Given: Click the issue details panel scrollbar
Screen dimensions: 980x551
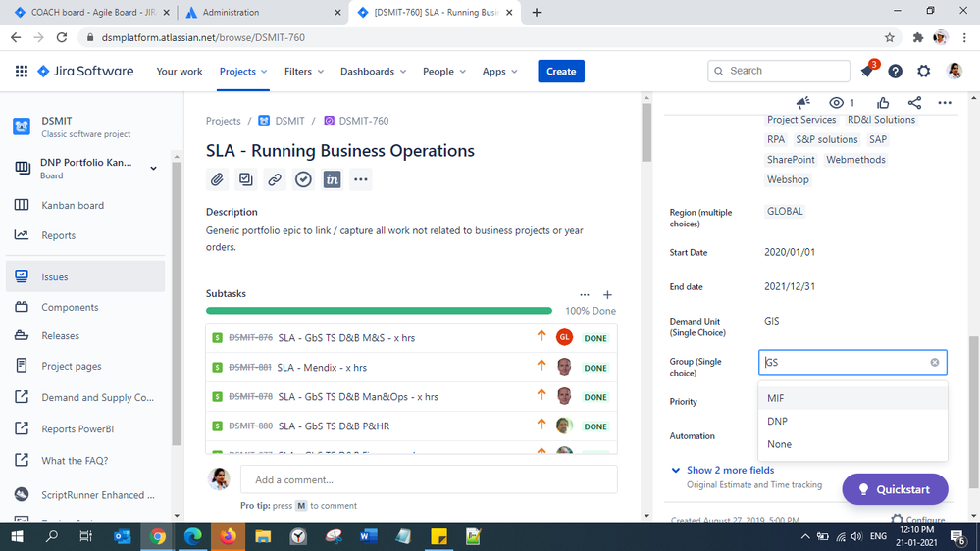Looking at the screenshot, I should 973,413.
